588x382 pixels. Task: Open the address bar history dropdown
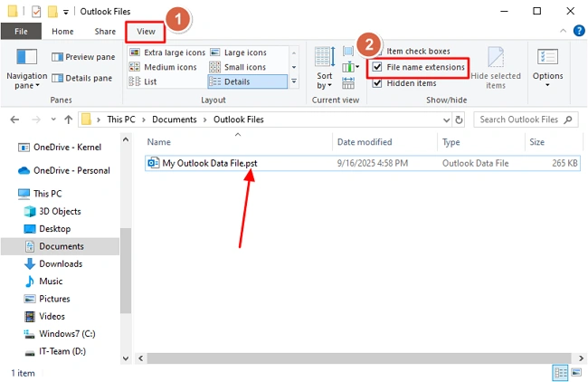[x=446, y=120]
